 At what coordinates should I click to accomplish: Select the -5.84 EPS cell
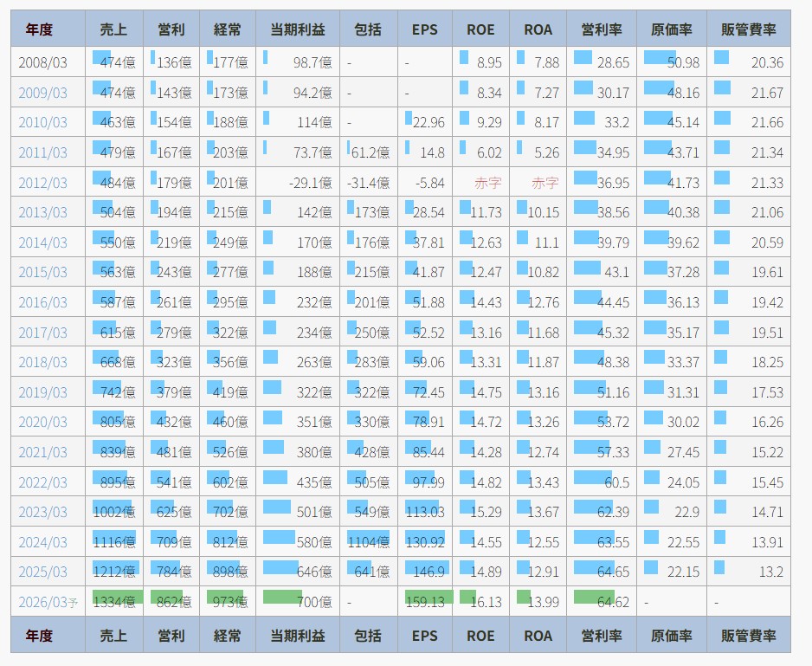click(425, 183)
